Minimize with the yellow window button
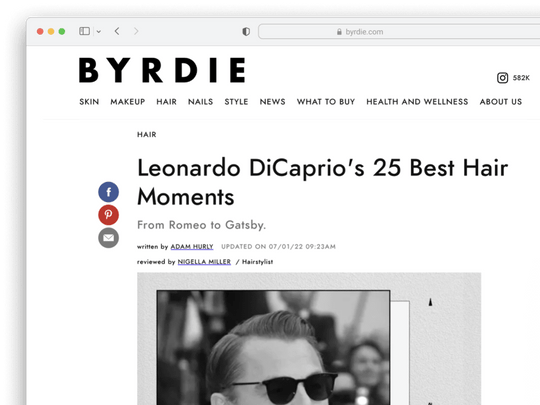The image size is (540, 405). pyautogui.click(x=51, y=32)
